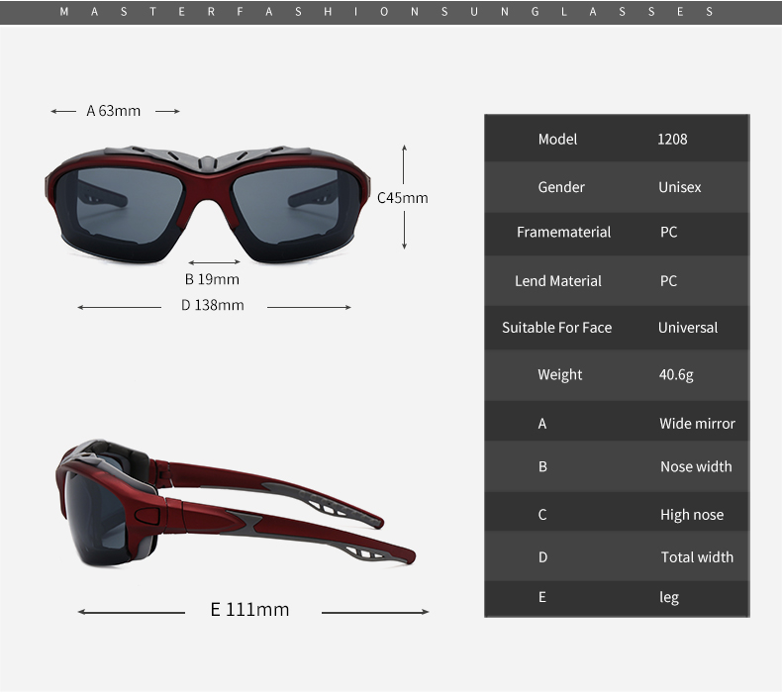Image resolution: width=782 pixels, height=700 pixels.
Task: Click the 'A' row key in table
Action: click(x=542, y=424)
